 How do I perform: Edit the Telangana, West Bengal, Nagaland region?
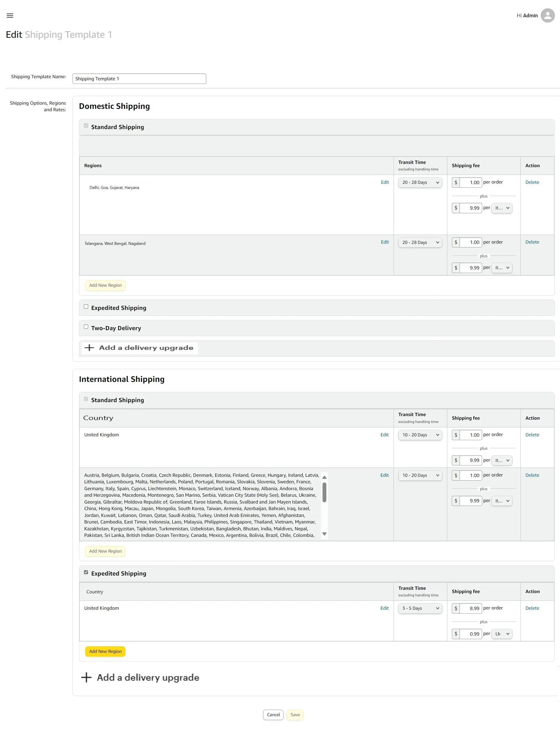[385, 242]
